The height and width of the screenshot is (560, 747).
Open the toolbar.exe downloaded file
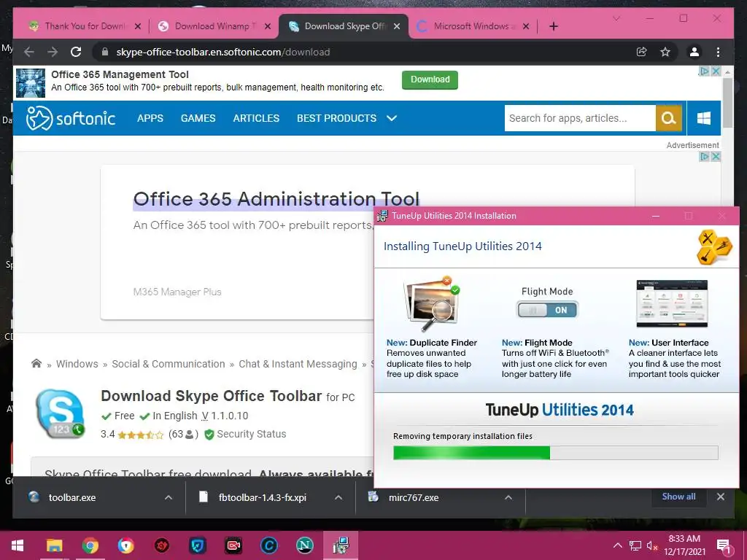click(x=72, y=497)
